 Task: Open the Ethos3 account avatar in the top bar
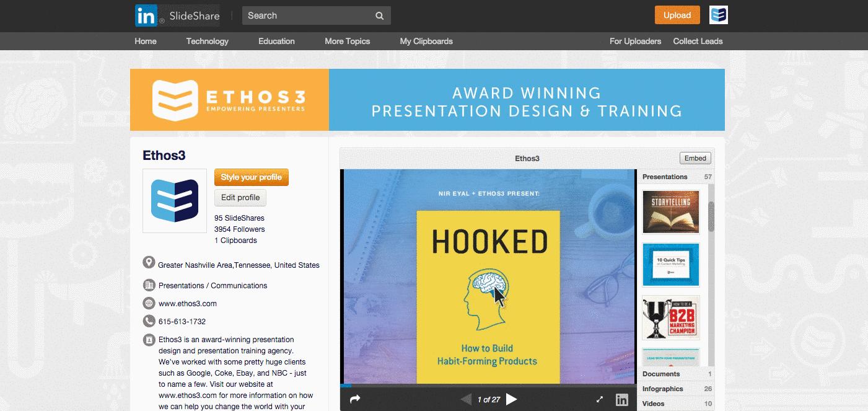click(719, 15)
